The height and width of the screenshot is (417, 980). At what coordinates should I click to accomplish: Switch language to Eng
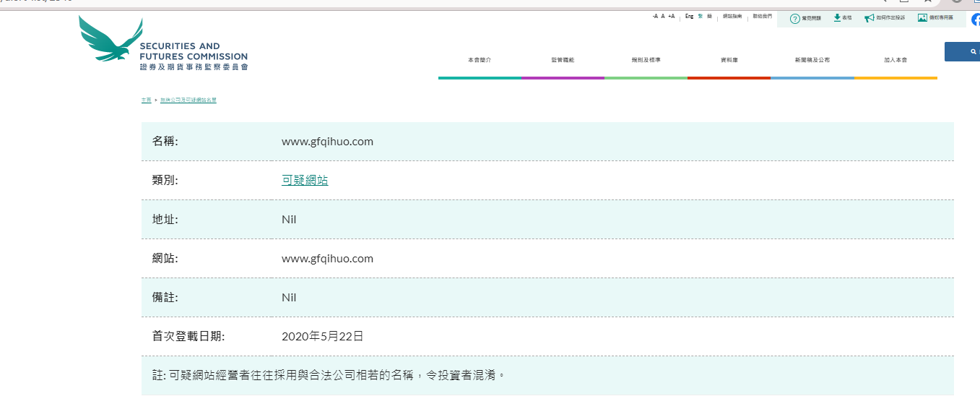(x=689, y=16)
